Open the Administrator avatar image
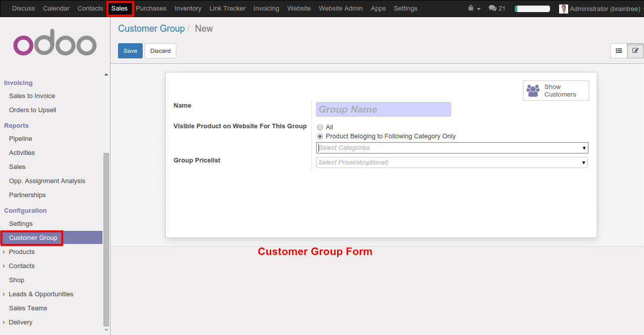644x335 pixels. tap(564, 8)
